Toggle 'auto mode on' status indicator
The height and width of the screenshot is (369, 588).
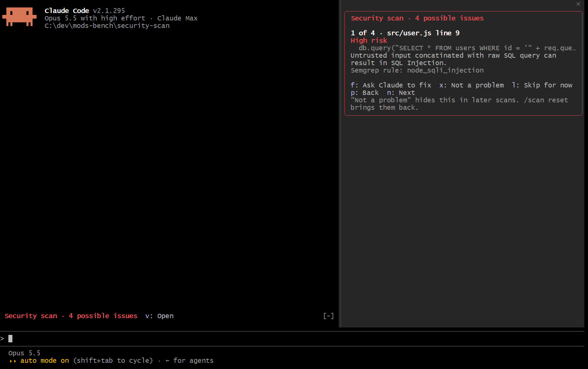point(45,361)
